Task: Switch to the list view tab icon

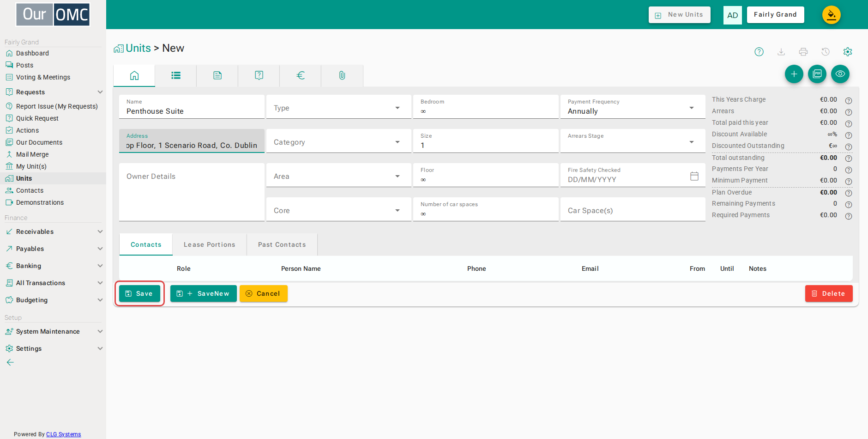Action: [176, 75]
